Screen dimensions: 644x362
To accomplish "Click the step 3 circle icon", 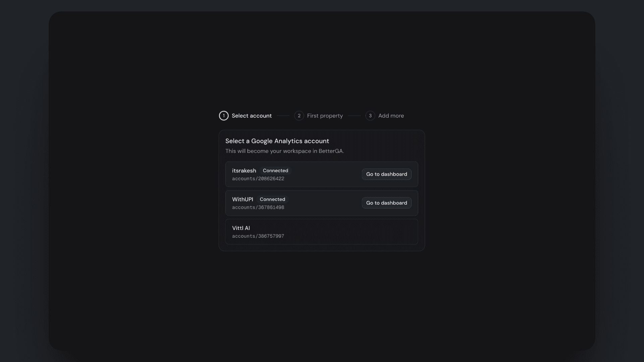I will 370,116.
